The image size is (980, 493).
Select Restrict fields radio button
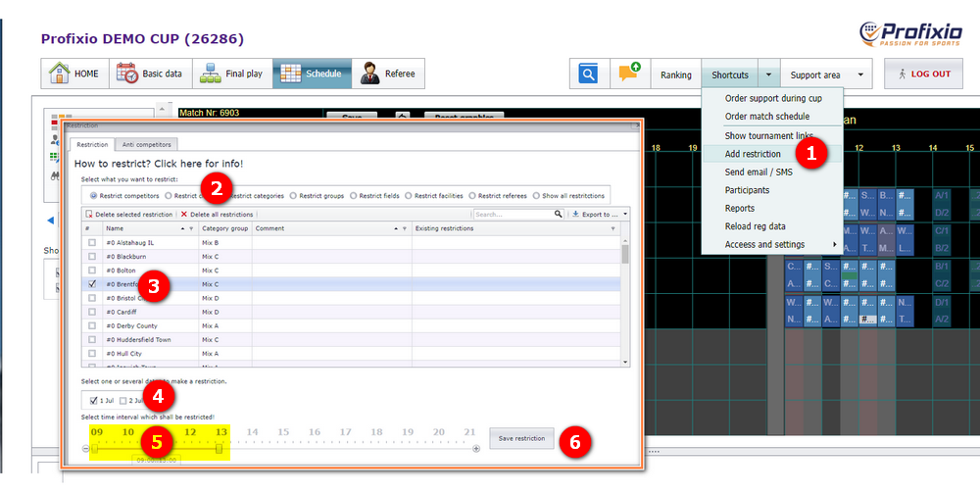point(353,196)
